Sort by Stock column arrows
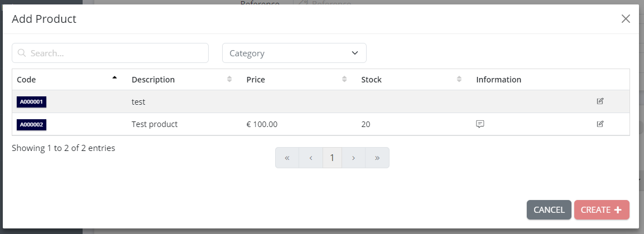Viewport: 644px width, 234px height. [459, 79]
